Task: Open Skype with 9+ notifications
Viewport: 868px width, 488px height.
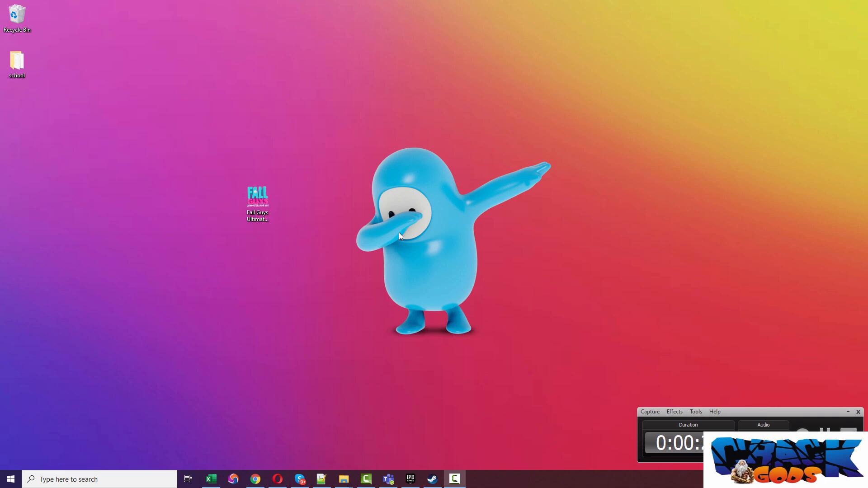Action: 300,479
